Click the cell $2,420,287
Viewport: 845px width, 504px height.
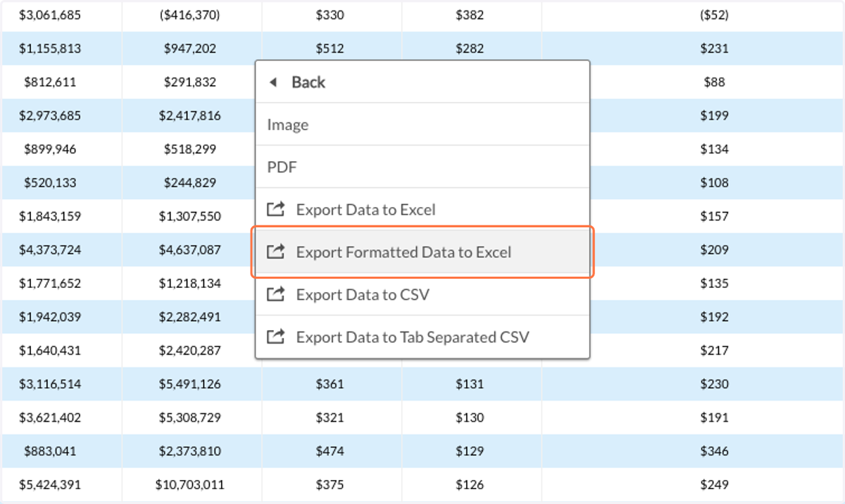coord(190,350)
